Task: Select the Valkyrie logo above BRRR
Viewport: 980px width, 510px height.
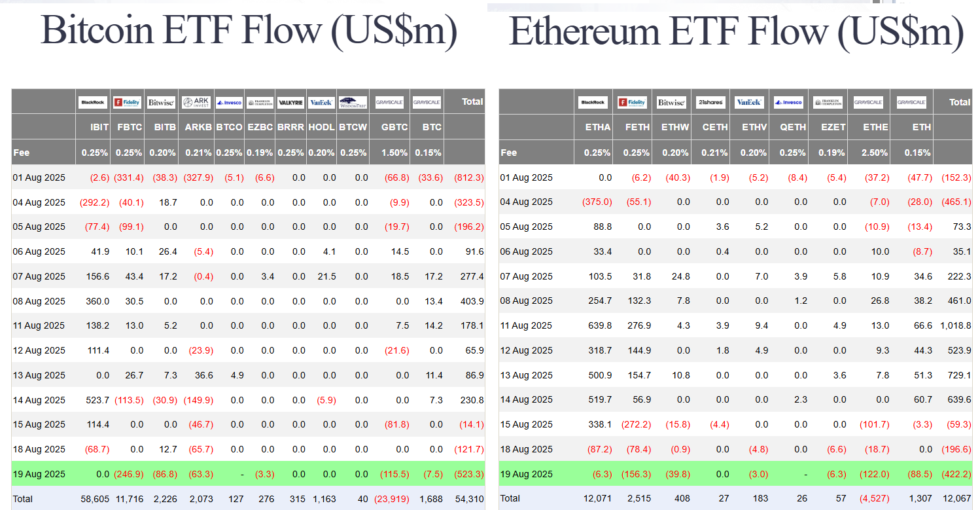Action: click(290, 102)
